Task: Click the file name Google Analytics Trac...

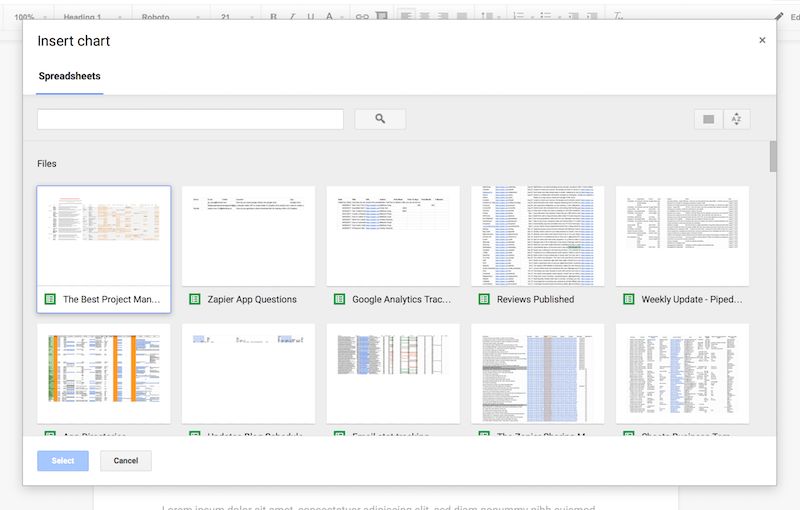Action: click(x=402, y=299)
